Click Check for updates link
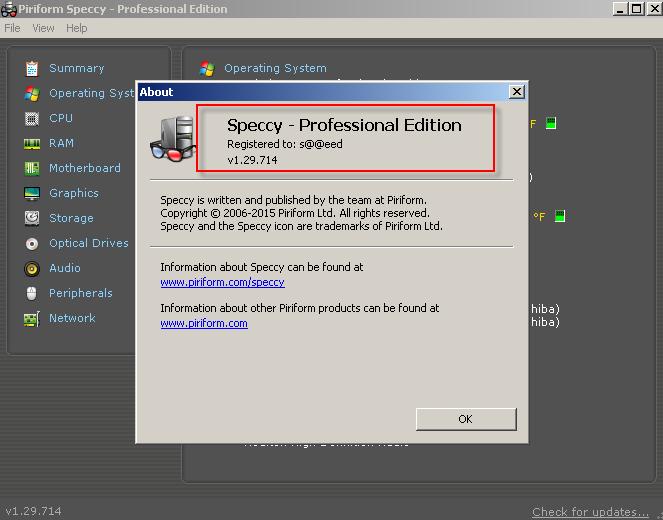This screenshot has width=663, height=520. pos(590,512)
